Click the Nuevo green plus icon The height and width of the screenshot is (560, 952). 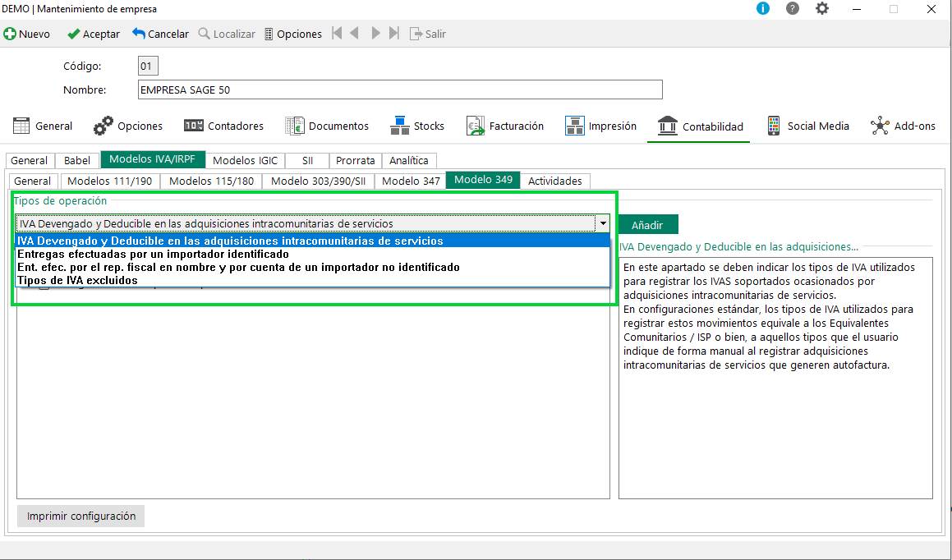pyautogui.click(x=10, y=34)
